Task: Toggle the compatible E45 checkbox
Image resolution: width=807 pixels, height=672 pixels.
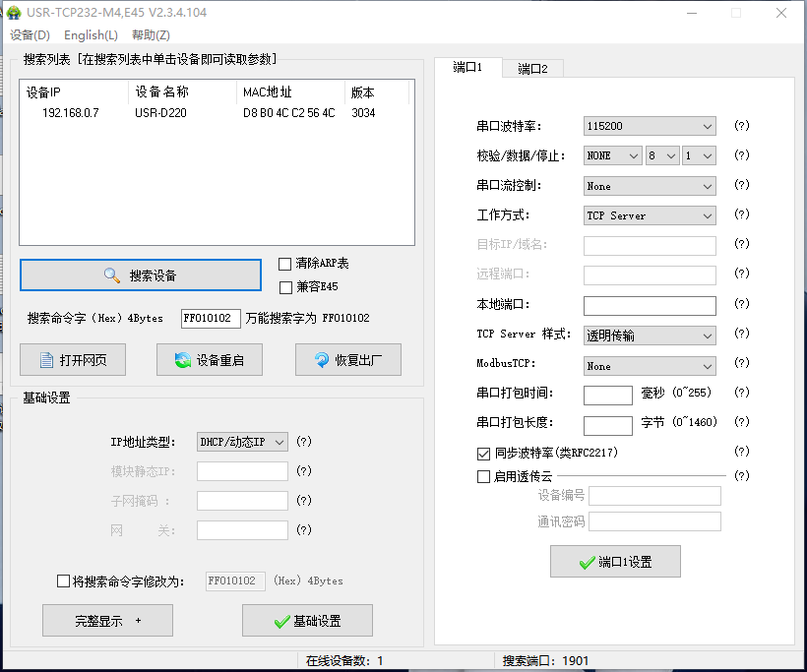Action: pyautogui.click(x=285, y=287)
